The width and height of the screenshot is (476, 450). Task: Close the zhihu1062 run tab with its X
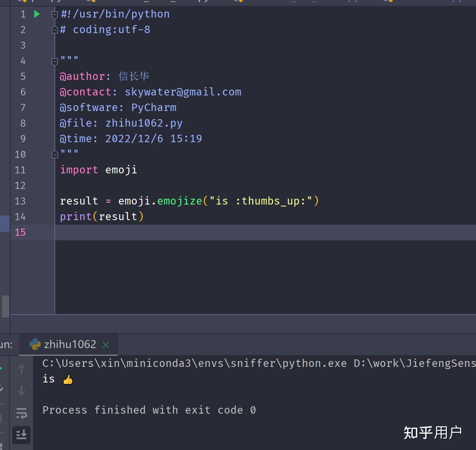tap(106, 345)
